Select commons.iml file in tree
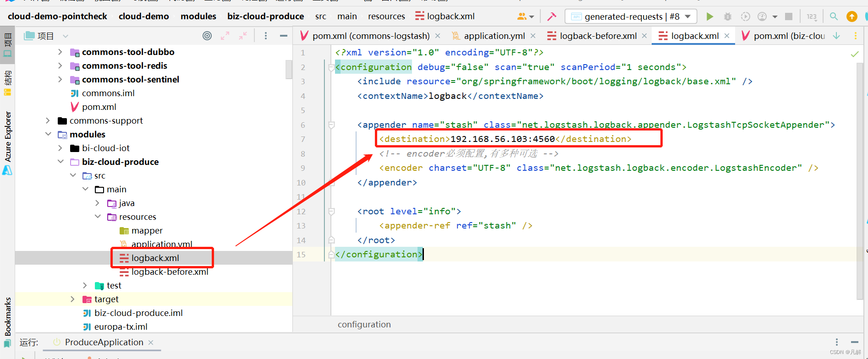 pos(108,93)
